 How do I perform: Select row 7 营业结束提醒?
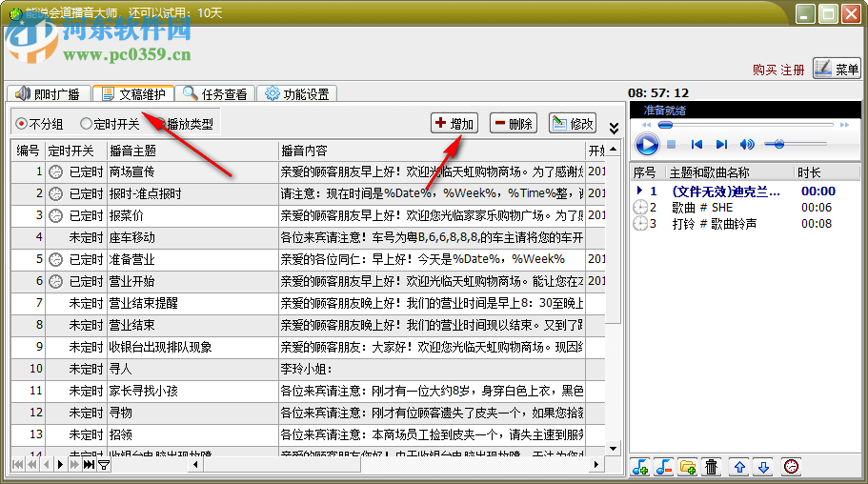point(308,304)
